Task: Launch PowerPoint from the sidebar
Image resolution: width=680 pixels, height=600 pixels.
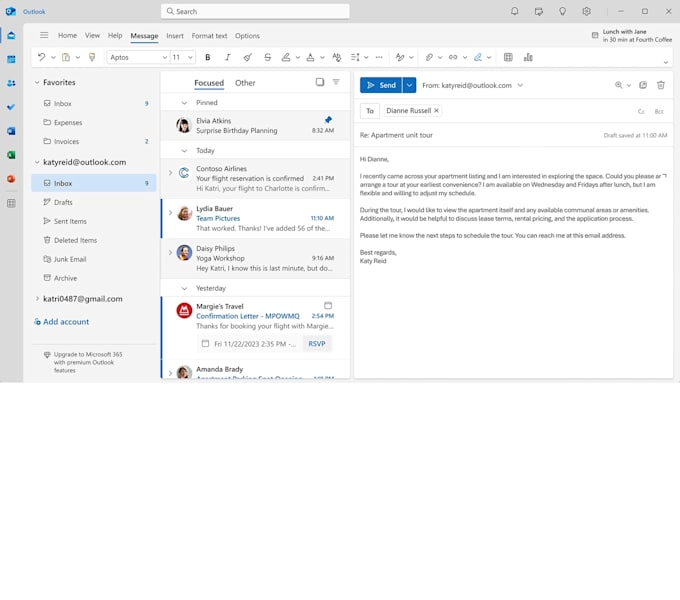Action: click(11, 179)
